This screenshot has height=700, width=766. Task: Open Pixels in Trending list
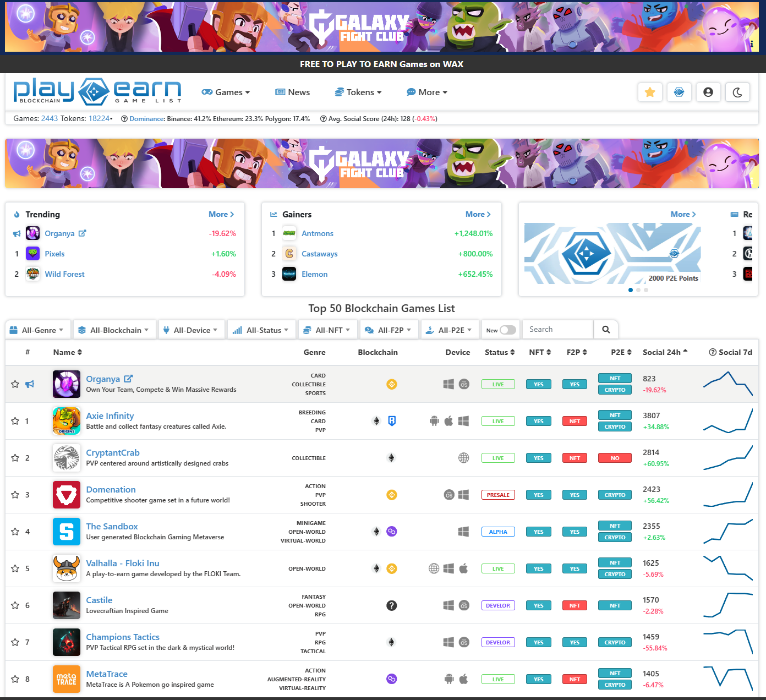click(54, 254)
